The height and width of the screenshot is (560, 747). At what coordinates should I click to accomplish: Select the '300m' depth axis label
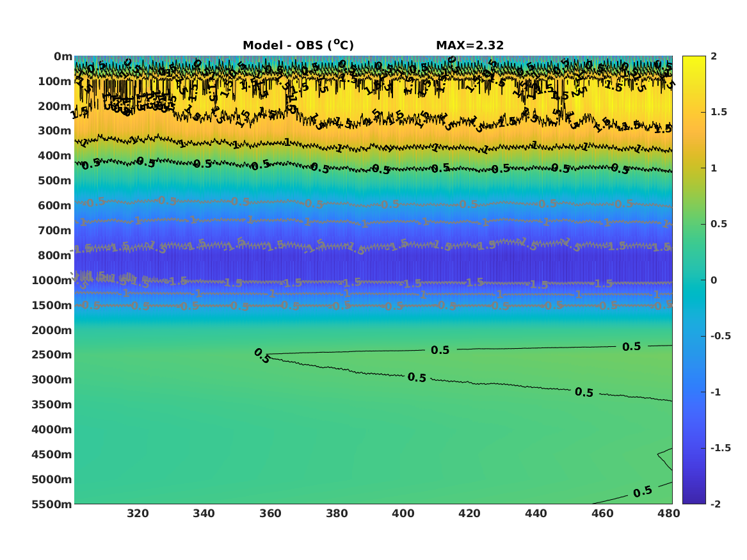click(x=55, y=131)
